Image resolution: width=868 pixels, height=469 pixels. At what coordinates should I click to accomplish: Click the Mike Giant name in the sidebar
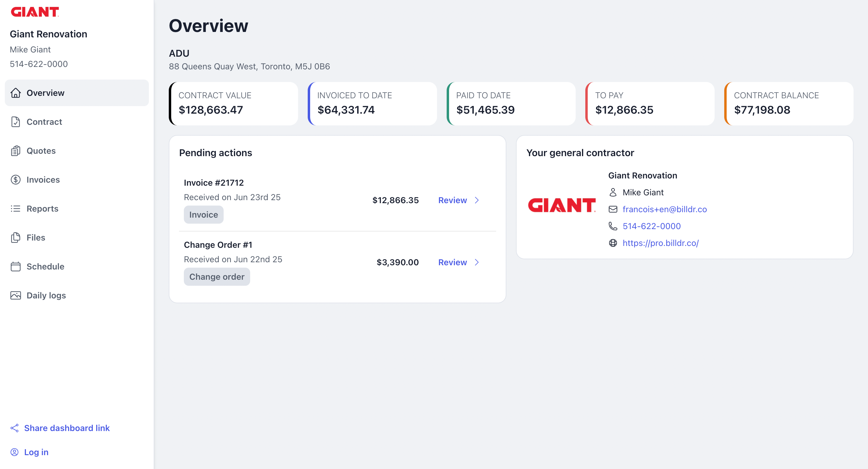coord(30,49)
